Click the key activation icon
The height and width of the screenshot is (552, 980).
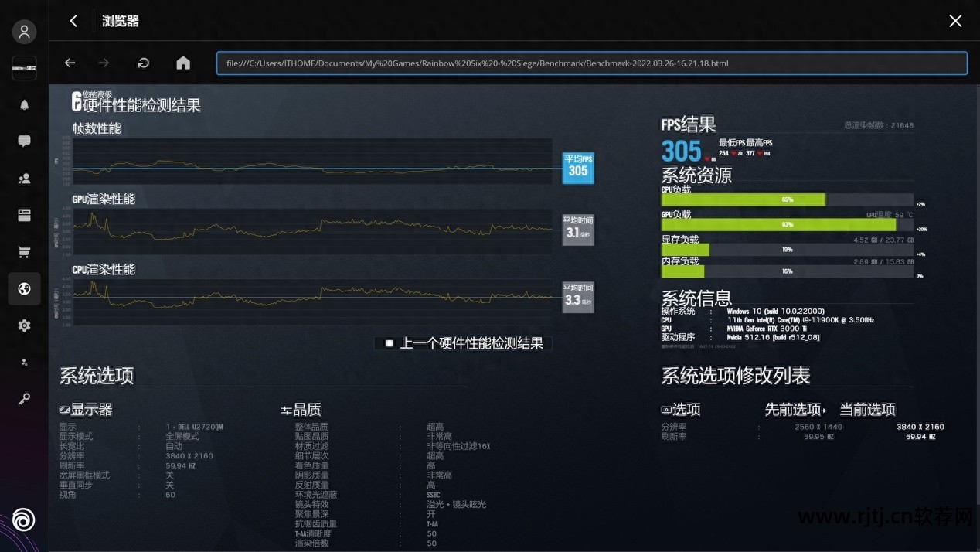pos(24,399)
